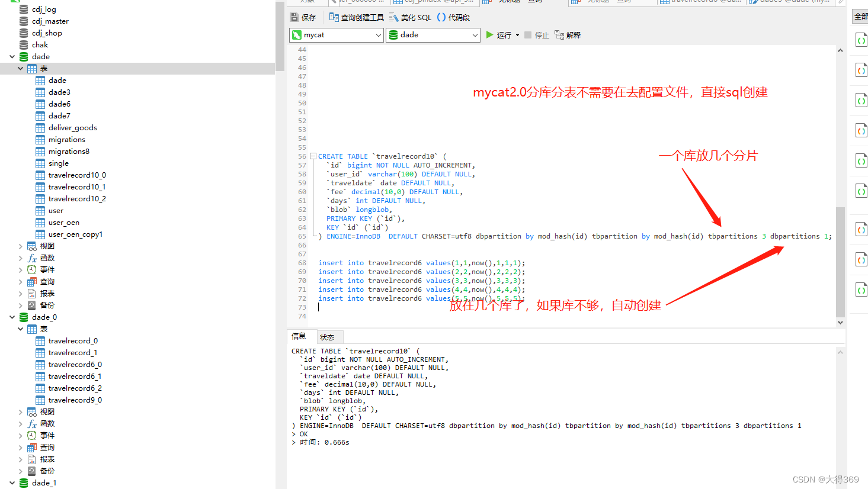Collapse the dade_0 database node
Viewport: 868px width, 489px height.
coord(12,317)
